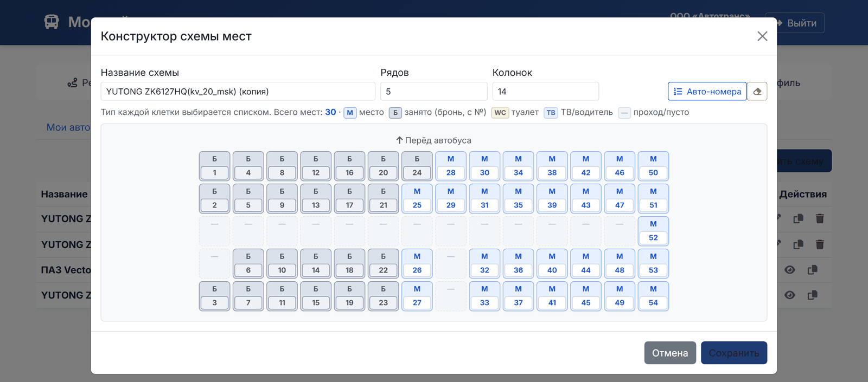Click the copy icon in second table row
868x382 pixels.
coord(798,244)
